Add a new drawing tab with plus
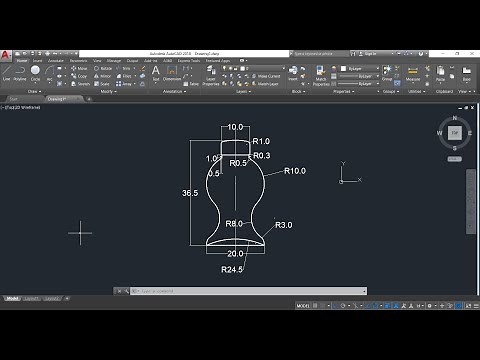 click(89, 99)
